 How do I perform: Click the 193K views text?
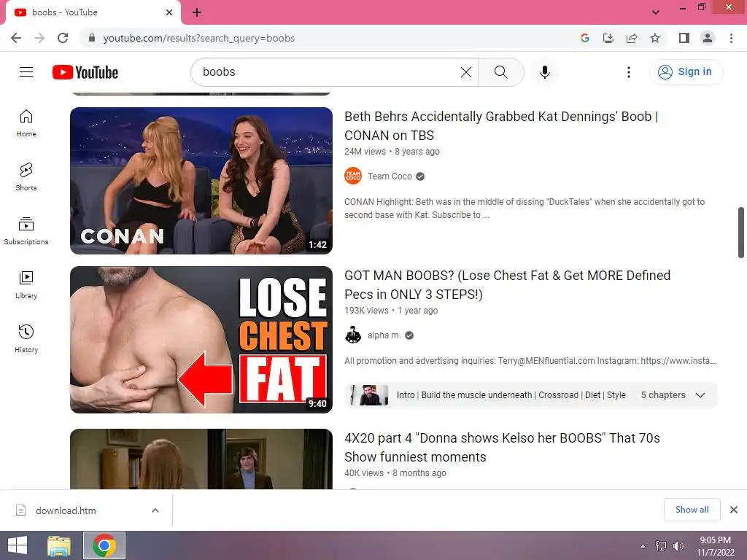[366, 311]
